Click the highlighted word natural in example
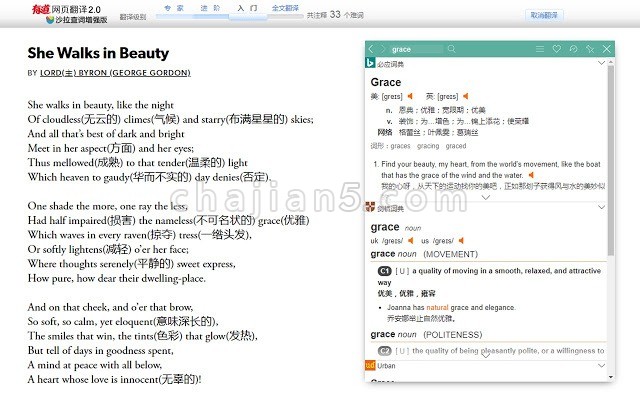 (437, 307)
